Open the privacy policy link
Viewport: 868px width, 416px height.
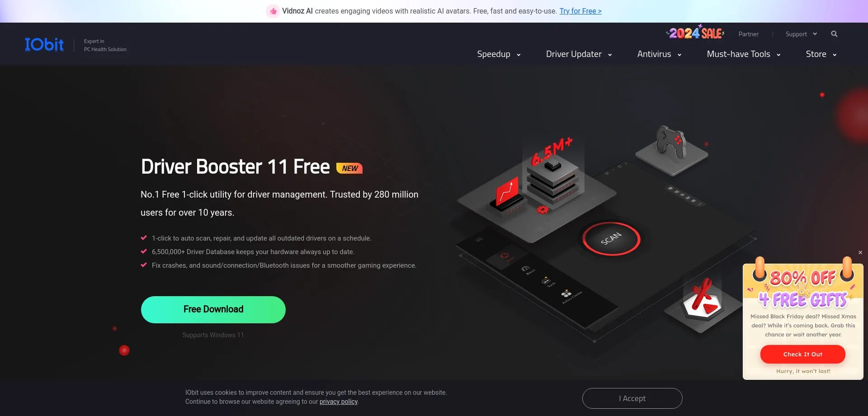pyautogui.click(x=338, y=402)
